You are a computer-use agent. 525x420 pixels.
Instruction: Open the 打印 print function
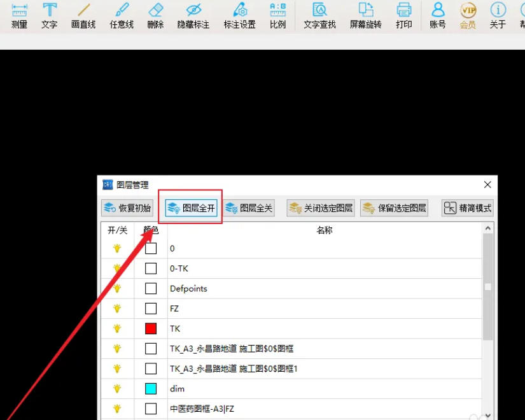(x=403, y=16)
